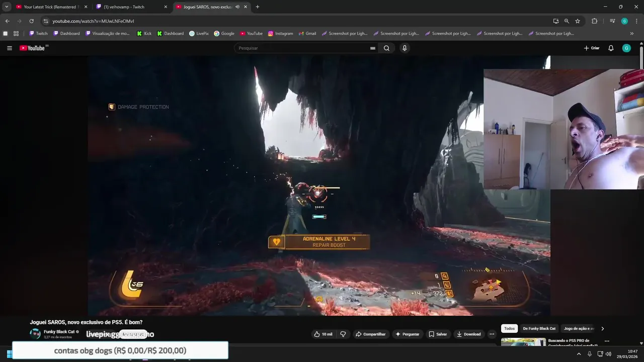This screenshot has height=362, width=644.
Task: Open the Funky Black Cat channel avatar
Action: (35, 334)
